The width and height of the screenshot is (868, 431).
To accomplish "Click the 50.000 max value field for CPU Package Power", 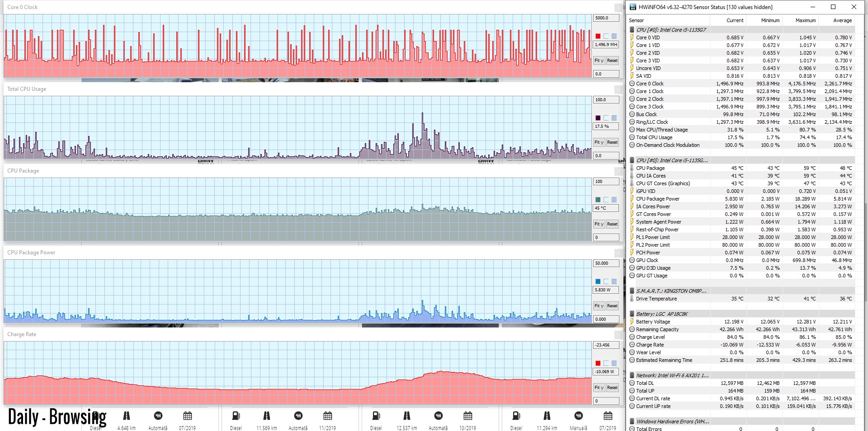I will tap(605, 263).
